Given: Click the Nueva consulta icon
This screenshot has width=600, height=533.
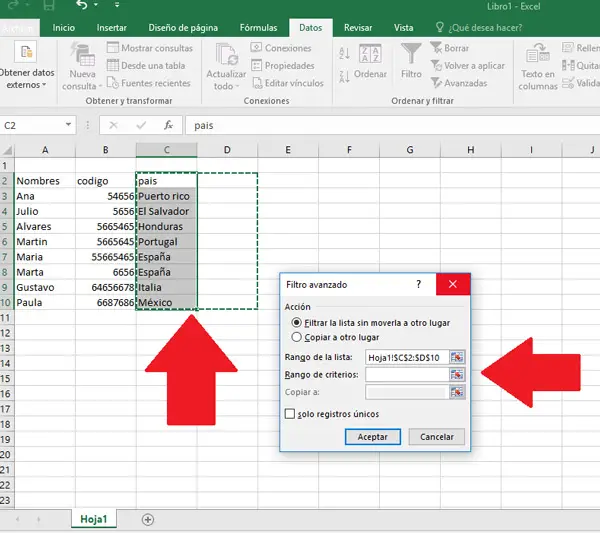Looking at the screenshot, I should [83, 54].
